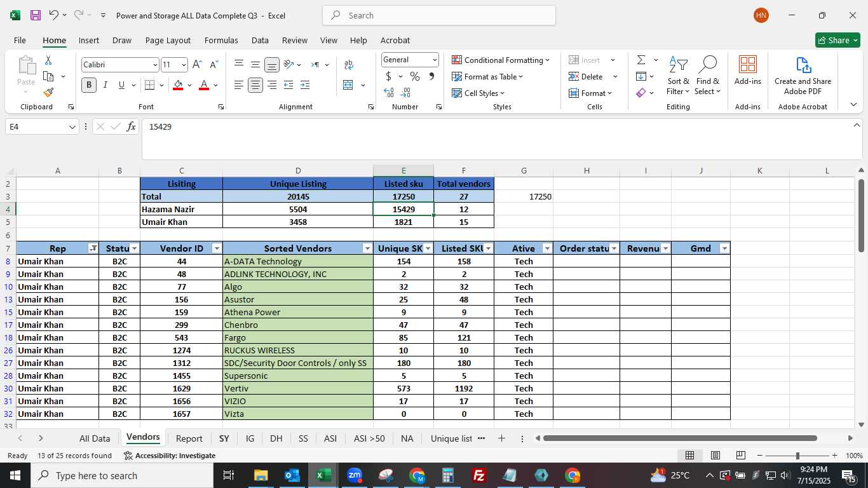Viewport: 868px width, 488px height.
Task: Apply percent style format
Action: pos(415,76)
